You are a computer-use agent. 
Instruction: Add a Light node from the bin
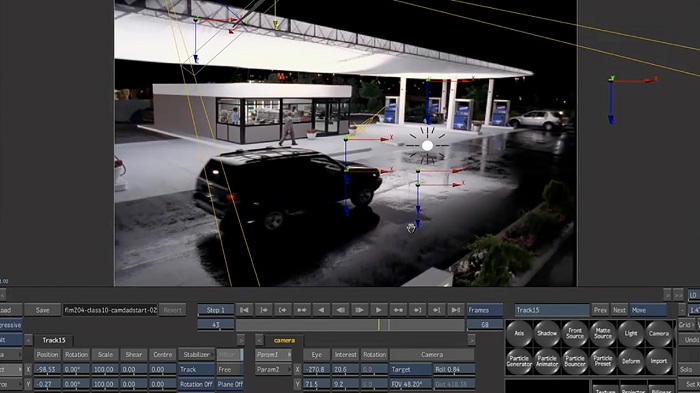click(x=631, y=334)
